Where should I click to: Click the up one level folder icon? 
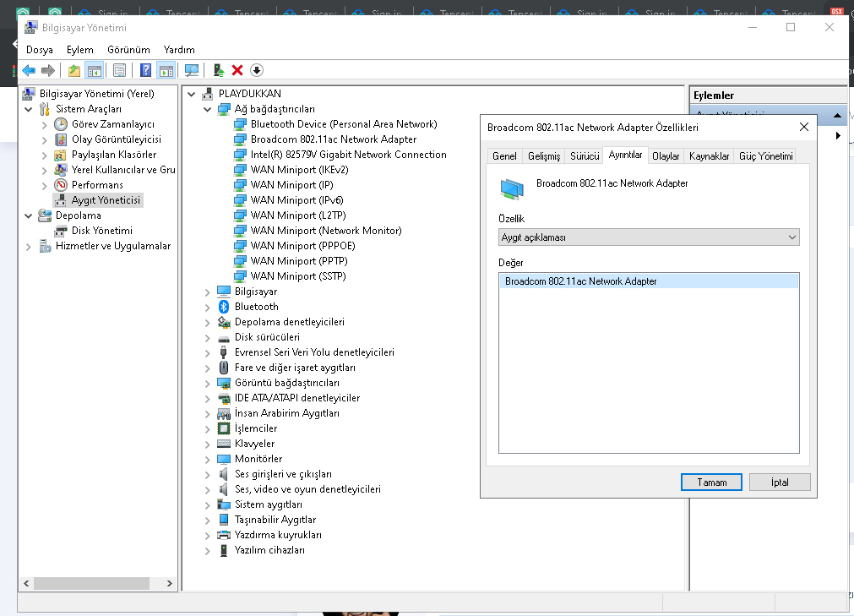coord(74,70)
